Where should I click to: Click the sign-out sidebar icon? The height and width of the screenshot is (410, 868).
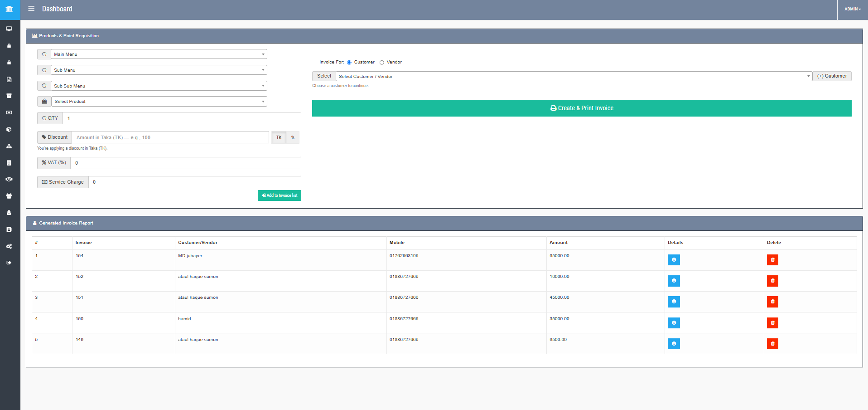(9, 263)
